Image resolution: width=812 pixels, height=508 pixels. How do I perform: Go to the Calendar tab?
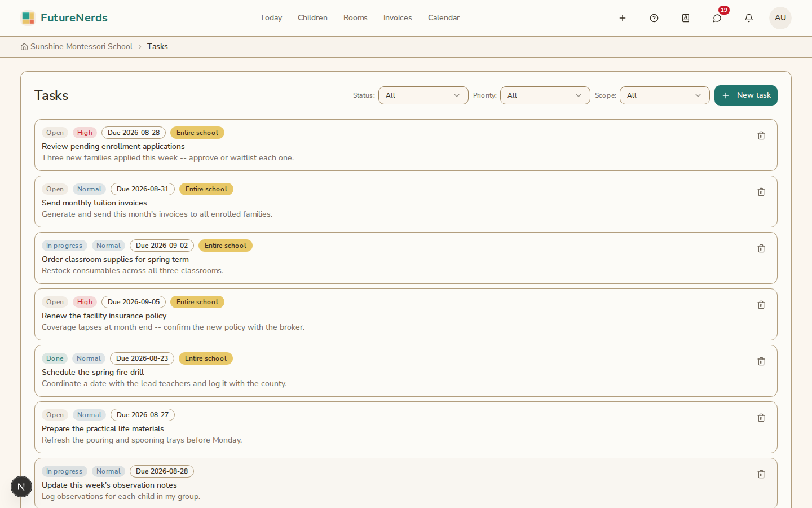pyautogui.click(x=444, y=18)
